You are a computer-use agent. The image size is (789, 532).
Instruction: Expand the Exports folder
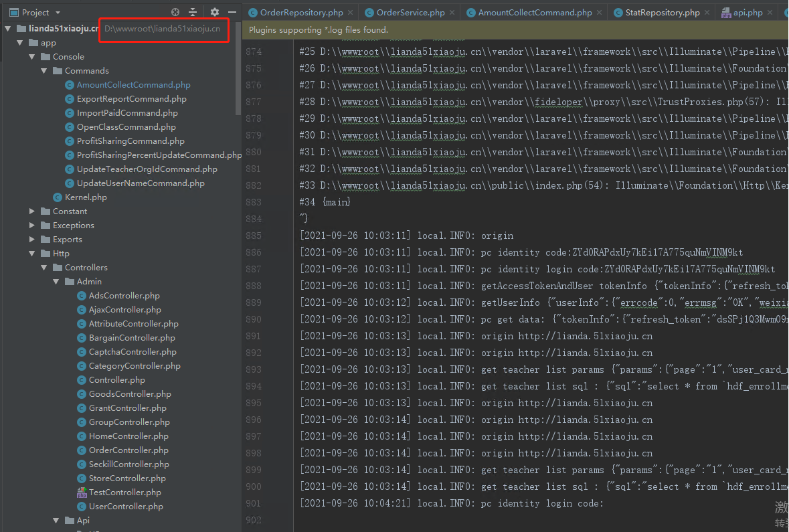[x=32, y=240]
